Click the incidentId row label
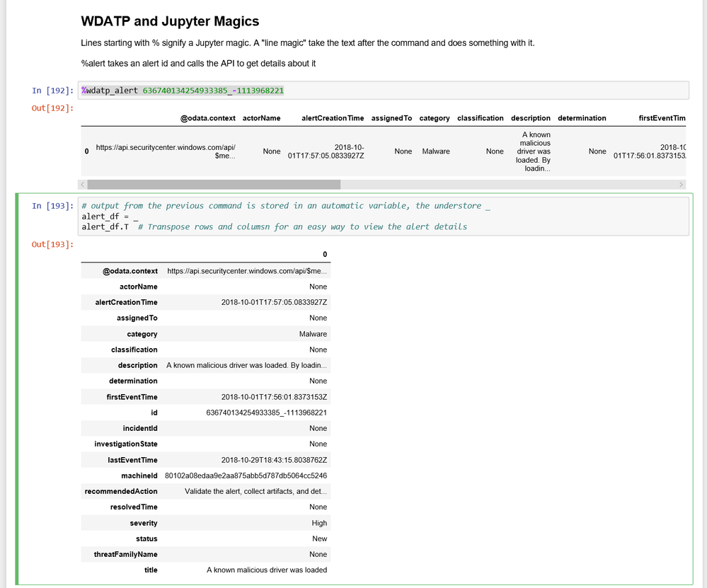Screen dimensions: 707x588 click(140, 428)
